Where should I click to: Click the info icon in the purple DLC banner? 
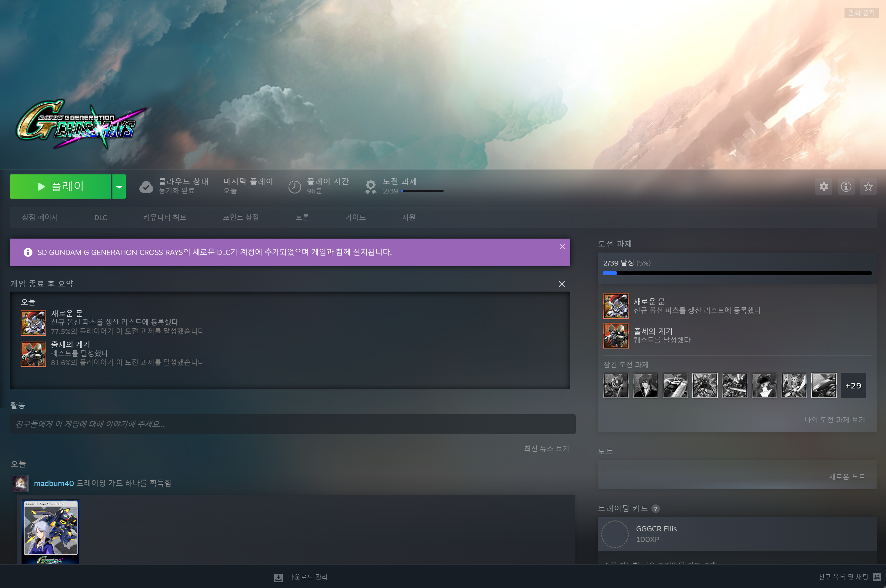pos(28,253)
